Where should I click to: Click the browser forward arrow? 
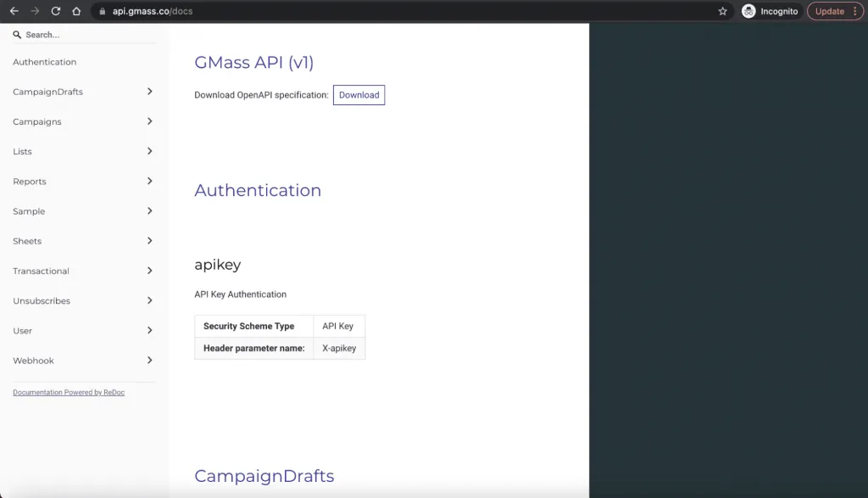(35, 11)
